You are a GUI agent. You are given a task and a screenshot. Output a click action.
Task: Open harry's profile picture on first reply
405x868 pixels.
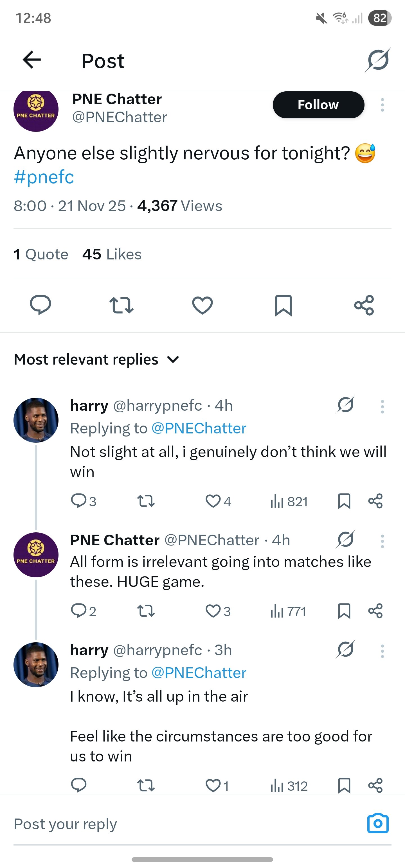pos(36,420)
